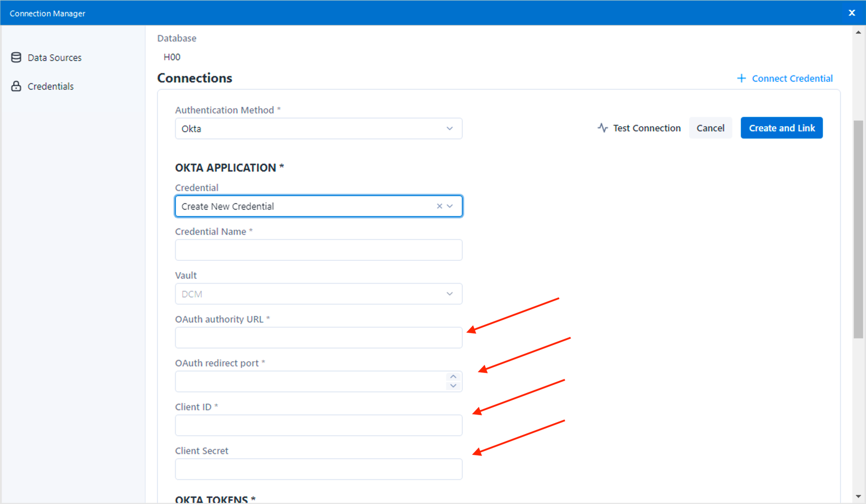
Task: Expand the Authentication Method dropdown
Action: click(x=449, y=129)
